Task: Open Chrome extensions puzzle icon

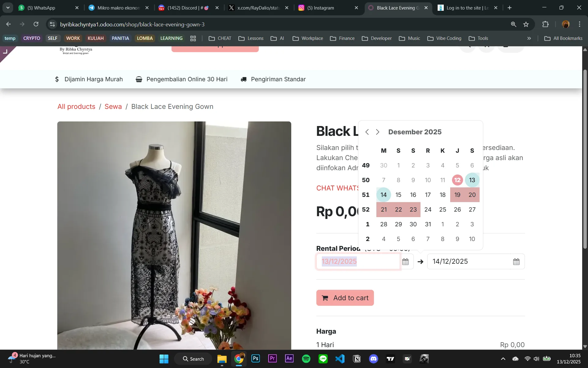Action: [x=545, y=24]
